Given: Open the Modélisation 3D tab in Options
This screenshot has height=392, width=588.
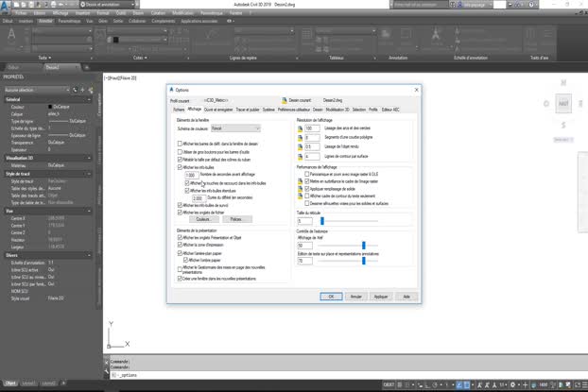Looking at the screenshot, I should pyautogui.click(x=337, y=110).
